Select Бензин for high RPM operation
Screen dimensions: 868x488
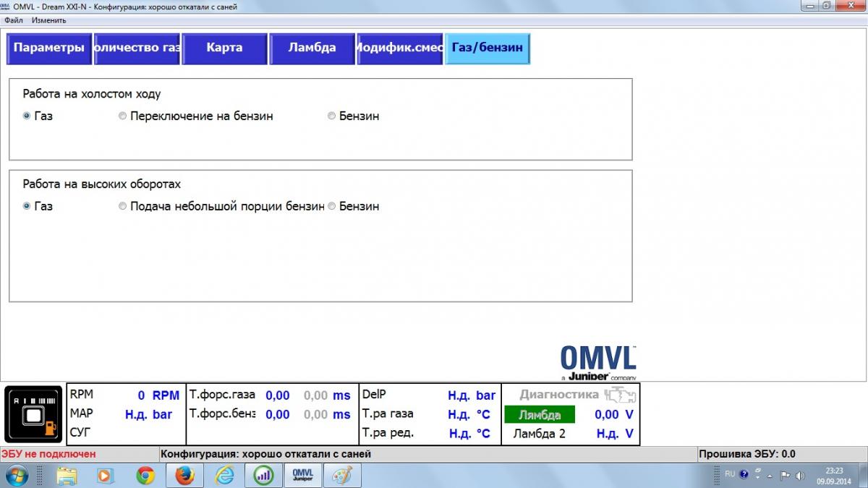[332, 206]
